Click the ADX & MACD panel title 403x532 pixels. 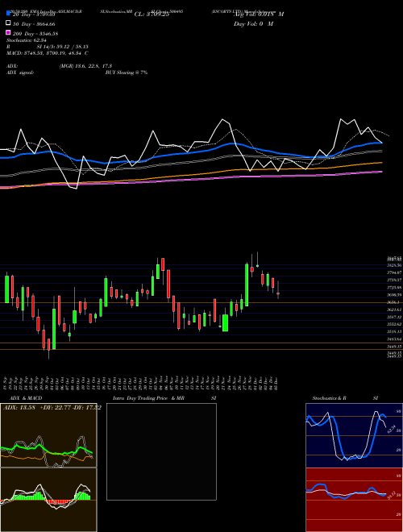coord(26,398)
